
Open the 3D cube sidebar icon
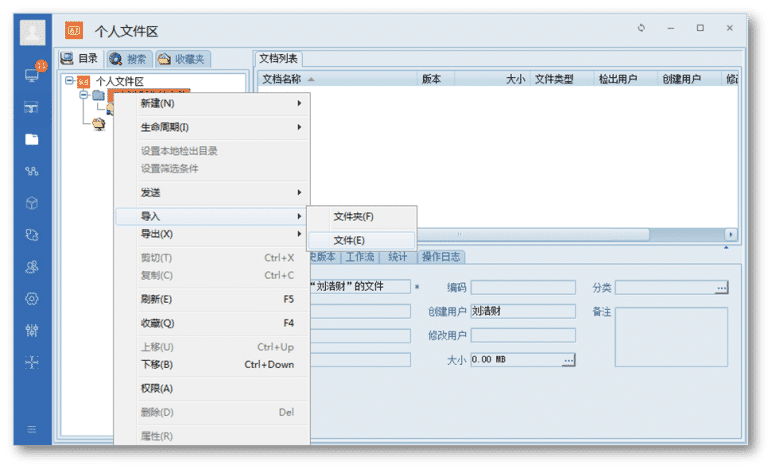tap(32, 203)
